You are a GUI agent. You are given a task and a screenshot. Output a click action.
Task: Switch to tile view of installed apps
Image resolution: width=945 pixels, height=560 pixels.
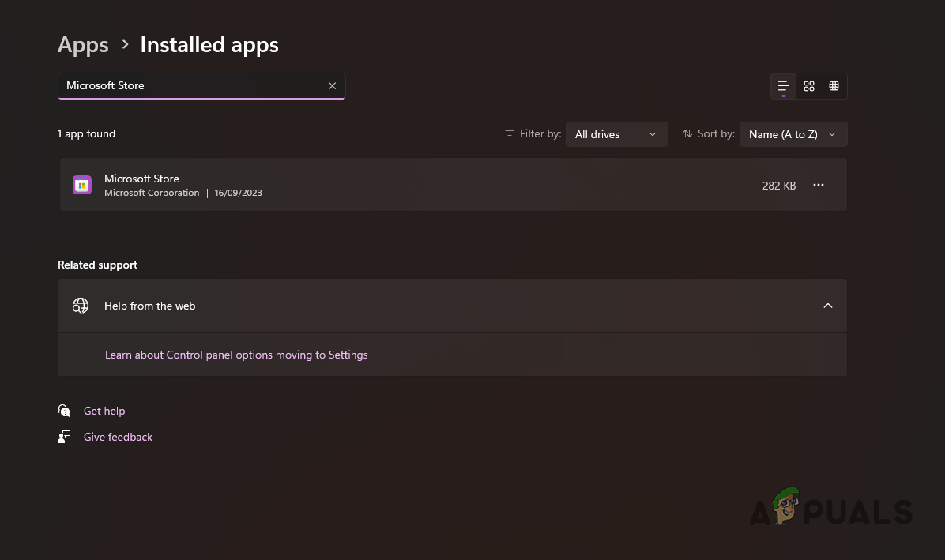coord(808,85)
